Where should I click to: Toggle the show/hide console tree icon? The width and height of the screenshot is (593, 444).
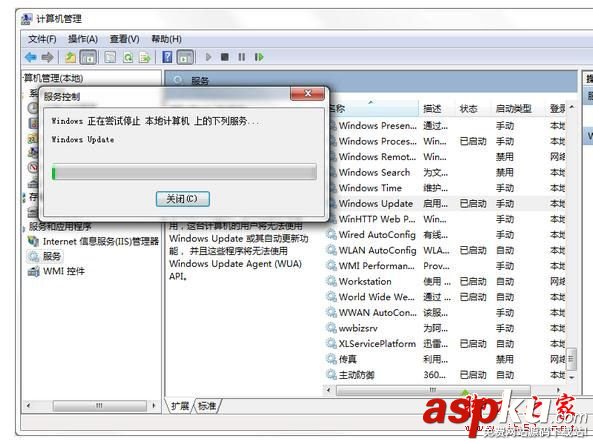88,57
